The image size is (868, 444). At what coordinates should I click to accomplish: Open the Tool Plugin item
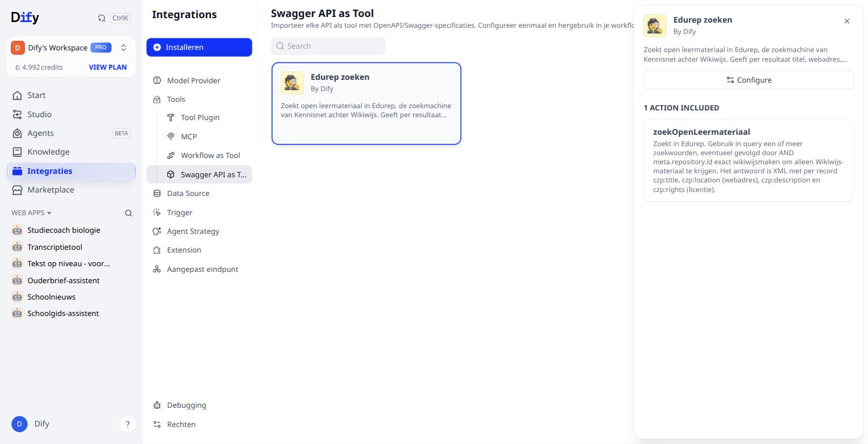click(x=206, y=118)
